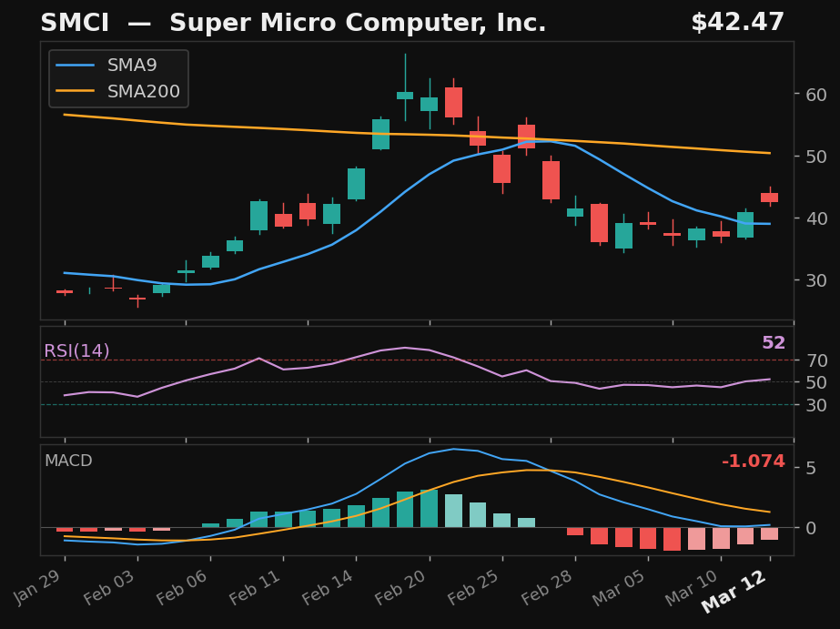Click the MACD panel label
Image resolution: width=840 pixels, height=629 pixels.
pos(68,461)
